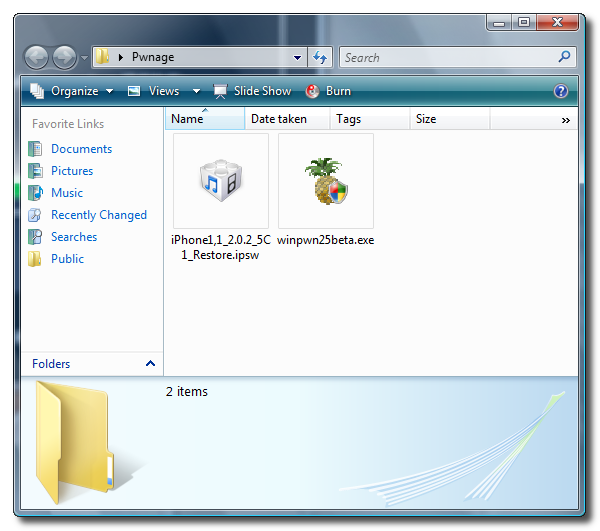Click the Pwnage breadcrumb in the address bar
Viewport: 600px width, 531px height.
click(153, 57)
